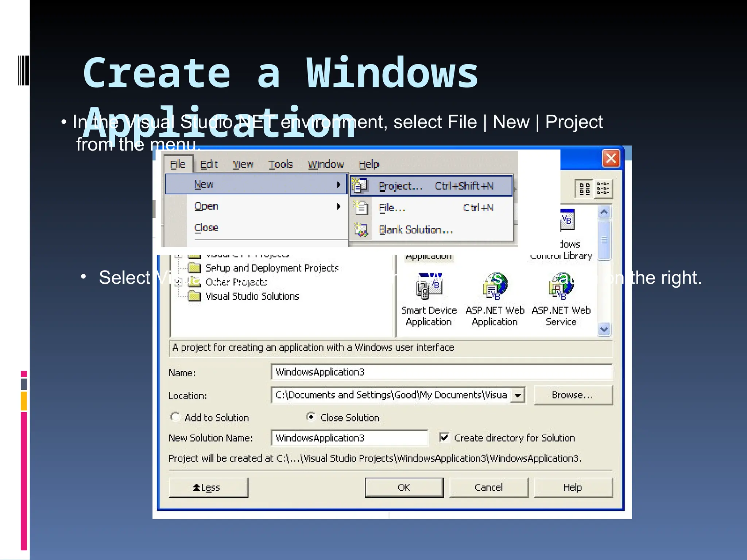The image size is (747, 560).
Task: Click scroll up arrow in templates list
Action: point(604,212)
